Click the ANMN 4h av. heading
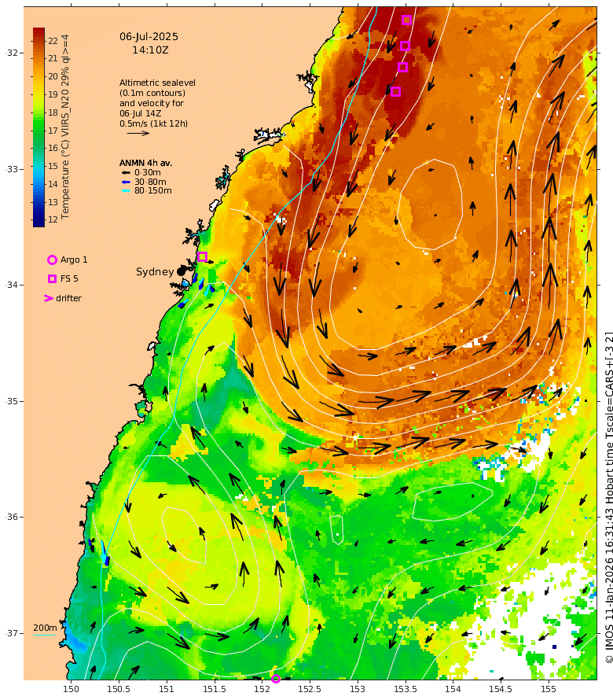The image size is (613, 700). pos(145,163)
